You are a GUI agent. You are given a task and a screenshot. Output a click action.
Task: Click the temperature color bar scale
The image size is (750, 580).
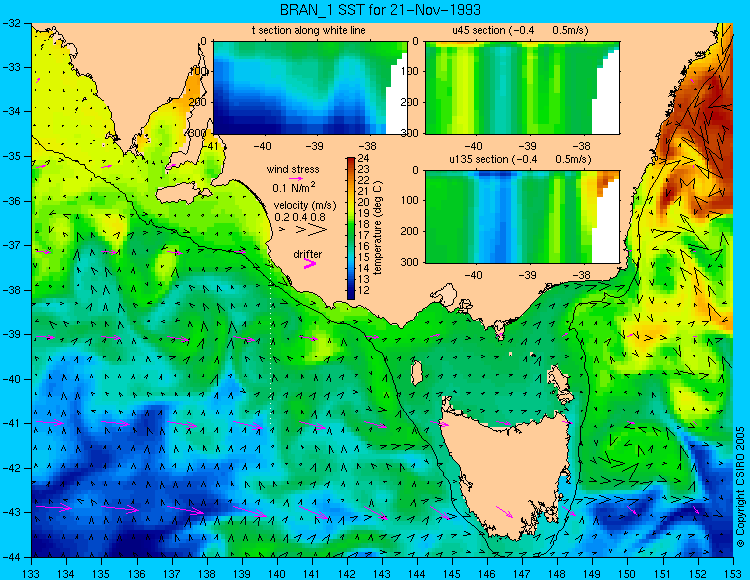click(351, 229)
